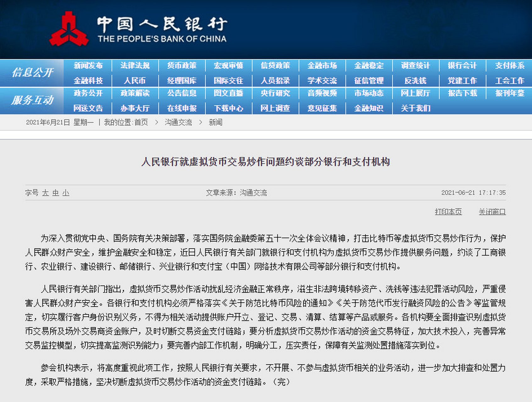Select the medium font size option 中

click(x=56, y=193)
